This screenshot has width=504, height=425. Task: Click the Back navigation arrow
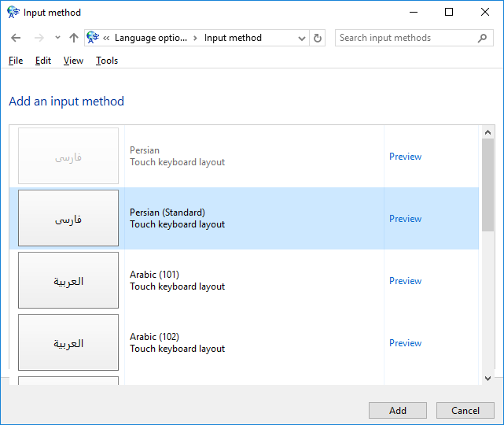tap(16, 38)
